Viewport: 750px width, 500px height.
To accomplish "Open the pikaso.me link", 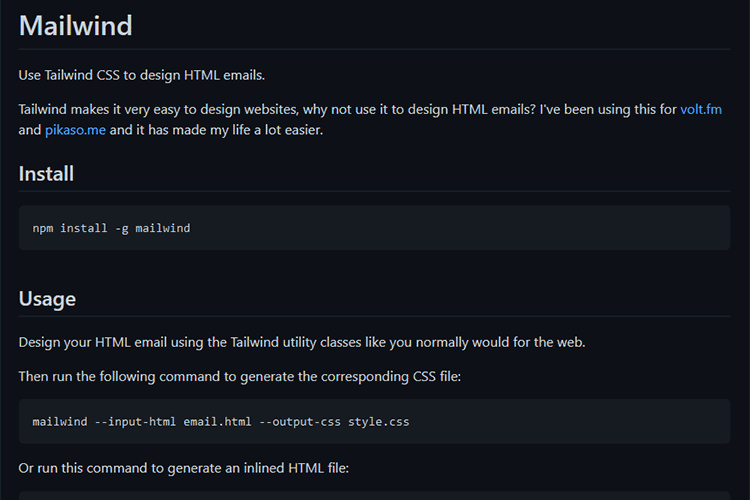I will click(x=75, y=130).
